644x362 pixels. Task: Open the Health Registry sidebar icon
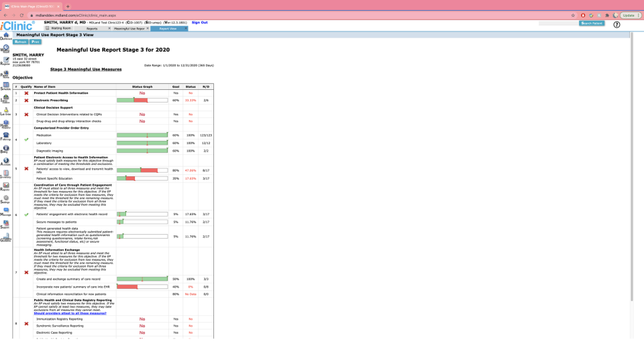(x=6, y=124)
